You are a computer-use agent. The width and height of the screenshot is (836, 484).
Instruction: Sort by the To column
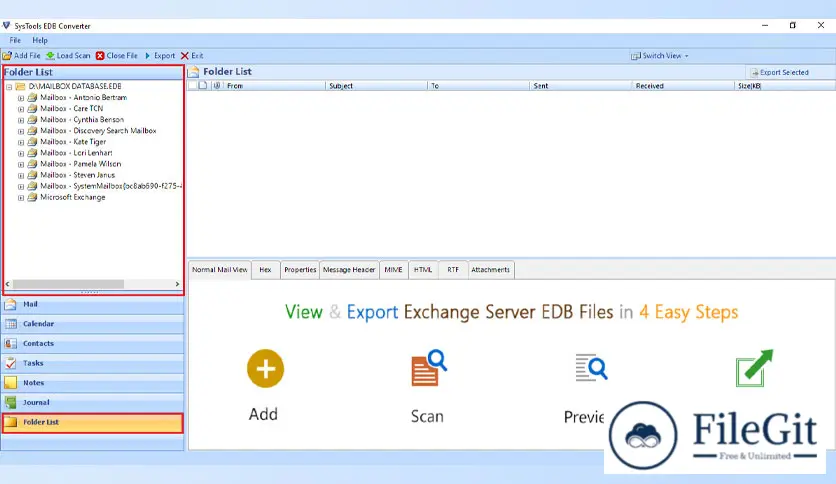pos(478,86)
